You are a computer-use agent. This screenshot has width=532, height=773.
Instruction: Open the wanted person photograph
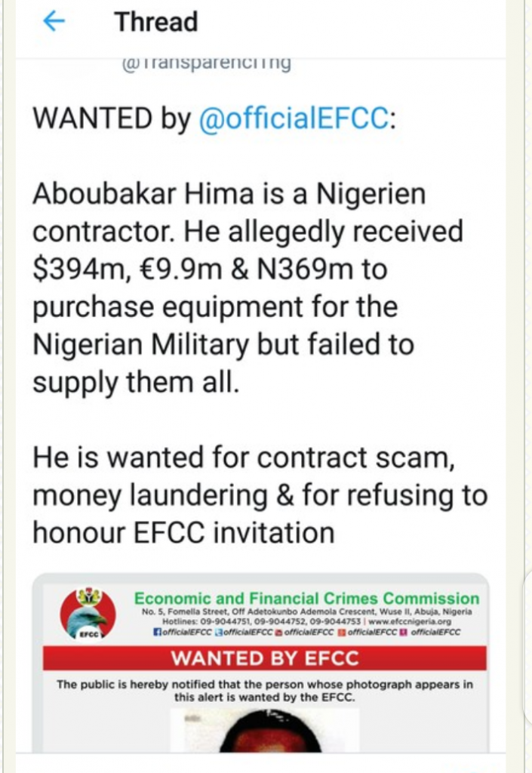pyautogui.click(x=264, y=731)
